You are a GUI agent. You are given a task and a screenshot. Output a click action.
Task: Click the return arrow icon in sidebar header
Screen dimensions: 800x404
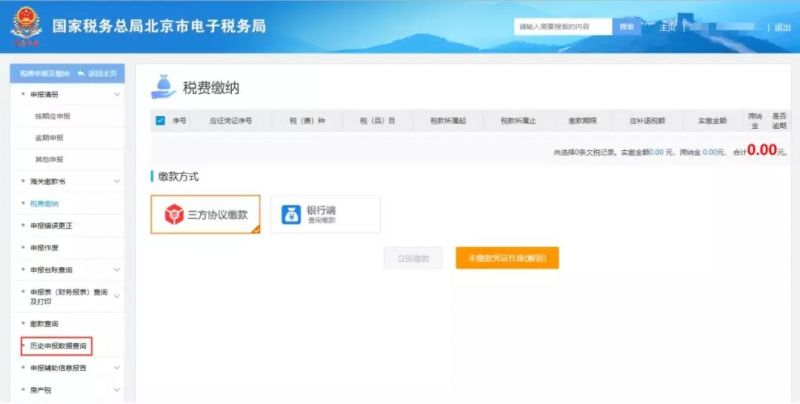(x=81, y=74)
